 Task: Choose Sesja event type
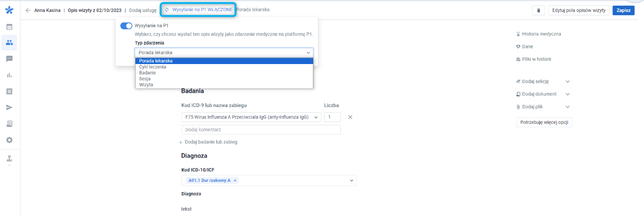click(224, 79)
